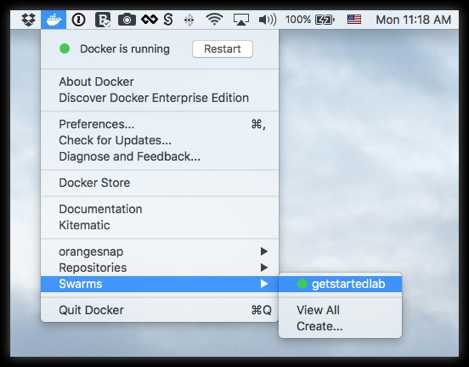Screen dimensions: 469x367
Task: Click the Docker whale menu bar icon
Action: pyautogui.click(x=54, y=20)
